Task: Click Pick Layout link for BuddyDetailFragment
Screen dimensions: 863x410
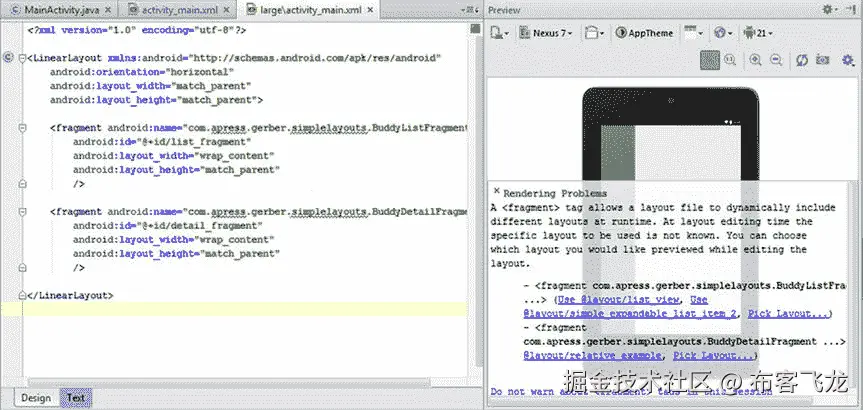Action: coord(714,356)
